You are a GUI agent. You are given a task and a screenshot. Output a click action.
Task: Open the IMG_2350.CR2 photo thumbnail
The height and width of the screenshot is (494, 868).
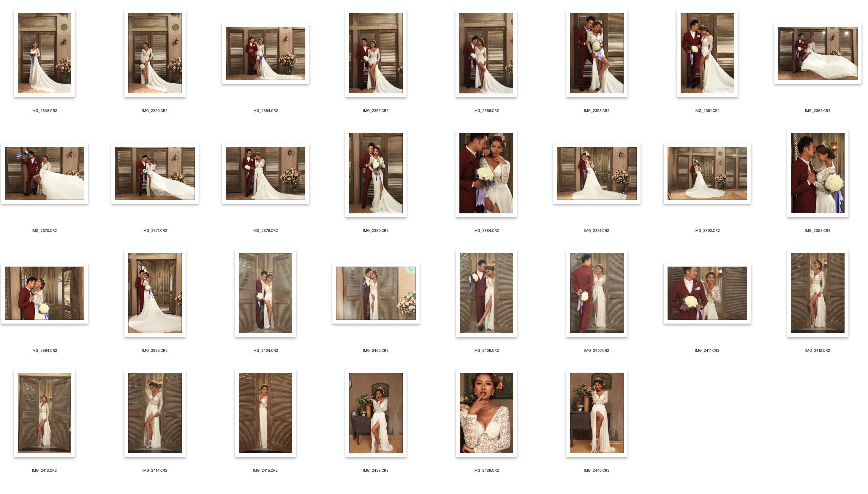tap(155, 53)
